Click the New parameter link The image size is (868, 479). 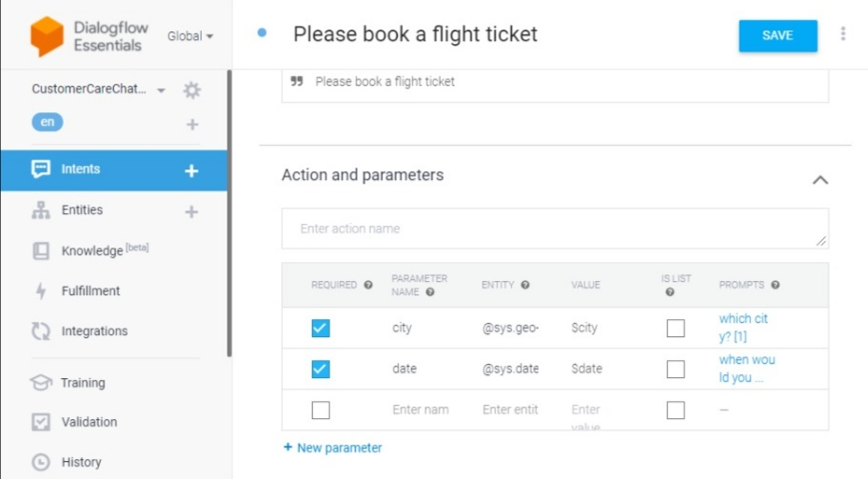pos(333,448)
